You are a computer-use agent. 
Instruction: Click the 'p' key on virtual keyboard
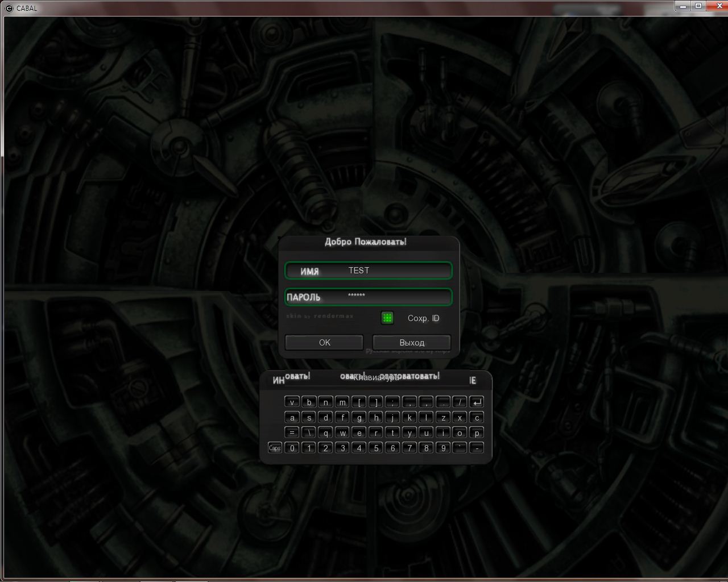tap(477, 433)
